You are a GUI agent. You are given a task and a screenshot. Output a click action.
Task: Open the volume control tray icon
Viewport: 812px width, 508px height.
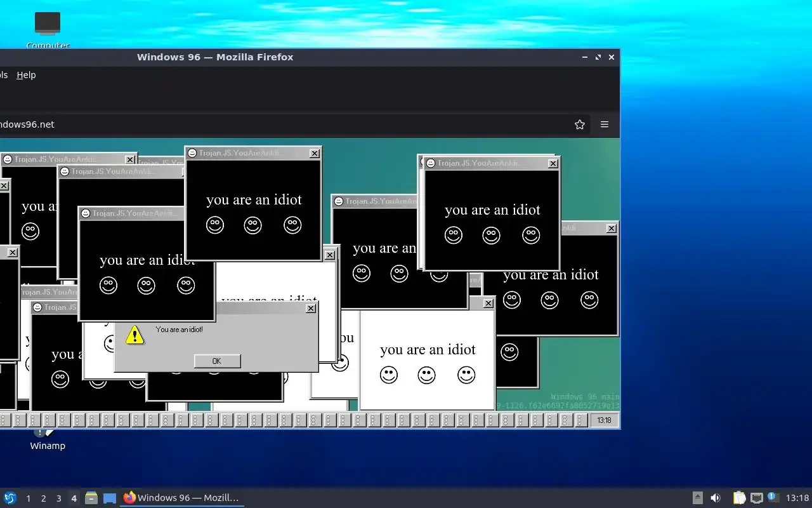pyautogui.click(x=716, y=498)
